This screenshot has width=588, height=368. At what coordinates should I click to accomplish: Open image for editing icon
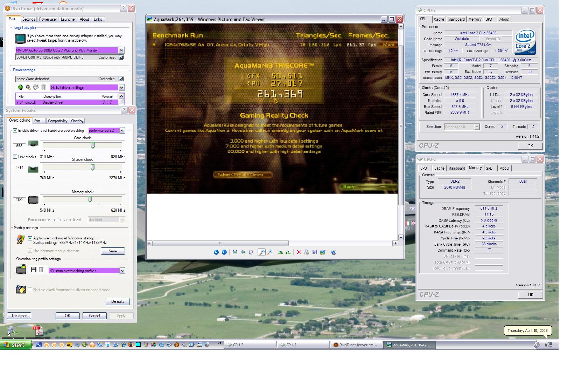(x=323, y=252)
